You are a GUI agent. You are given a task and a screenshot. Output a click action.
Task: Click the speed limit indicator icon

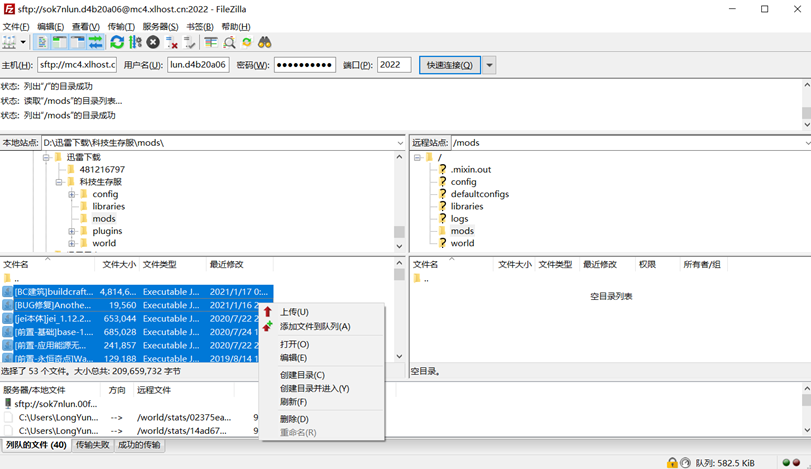click(685, 463)
